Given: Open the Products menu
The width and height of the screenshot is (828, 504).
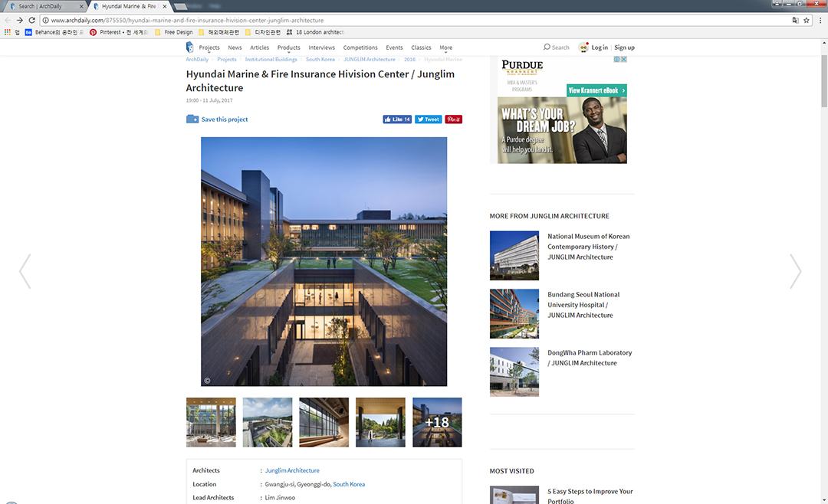Looking at the screenshot, I should [289, 47].
